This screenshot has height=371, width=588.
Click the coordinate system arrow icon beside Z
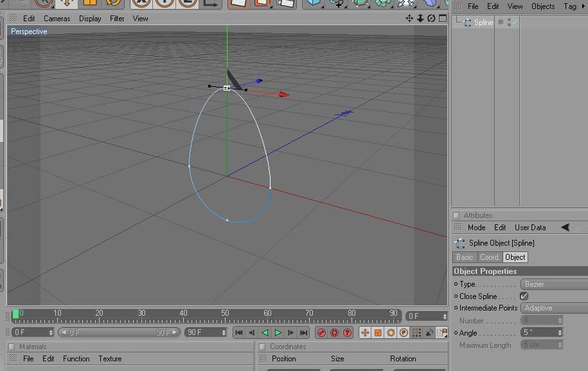(210, 3)
